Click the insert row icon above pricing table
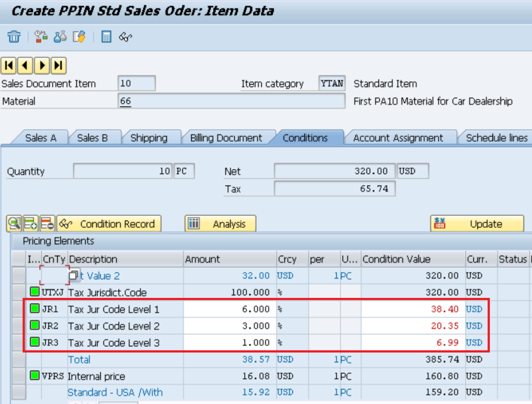Screen dimensions: 532x404 coord(30,224)
